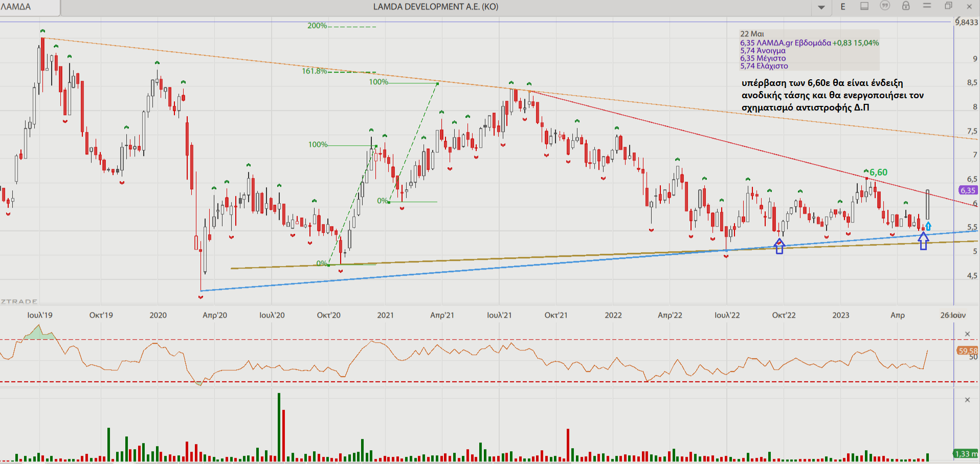
Task: Click the LAMDA DEVELOPMENT A.E. (KO) title
Action: pyautogui.click(x=436, y=7)
